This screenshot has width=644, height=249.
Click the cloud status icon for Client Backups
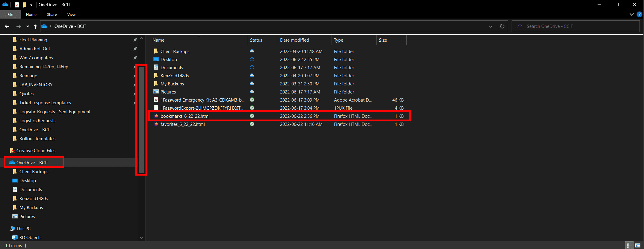tap(252, 51)
